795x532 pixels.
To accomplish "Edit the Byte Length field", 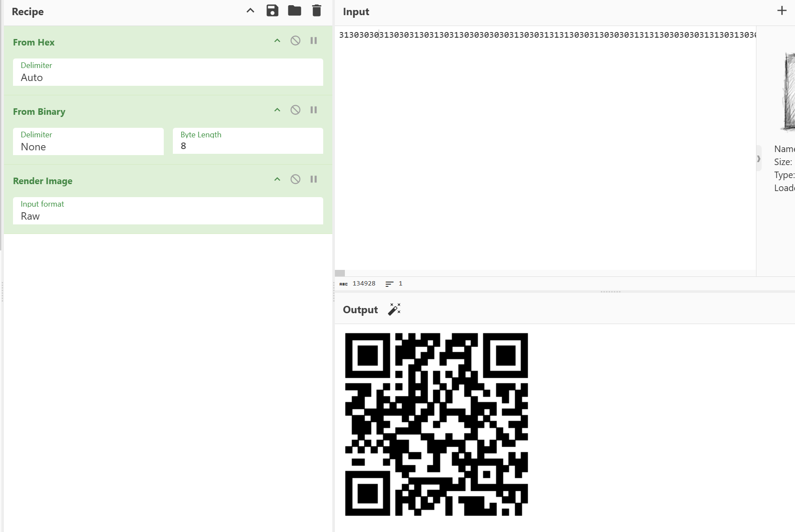I will [248, 141].
